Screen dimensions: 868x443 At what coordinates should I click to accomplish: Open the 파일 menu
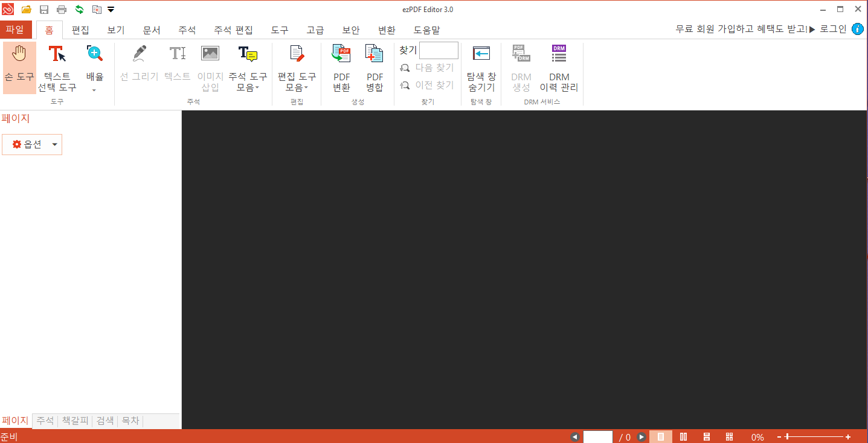coord(16,30)
